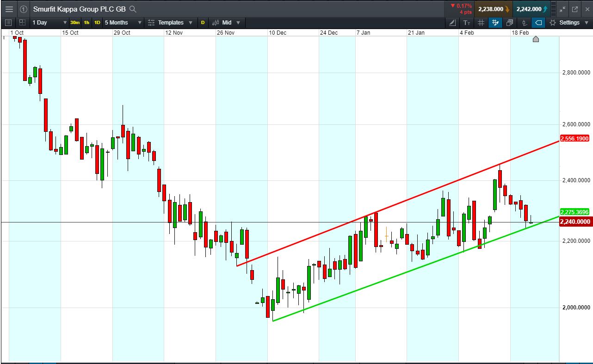Switch to the 1h interval

point(86,23)
